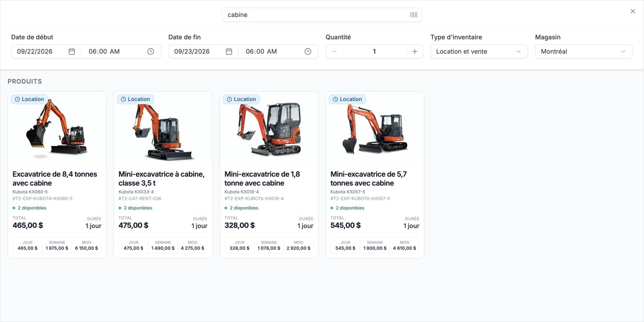The image size is (644, 322).
Task: Click the 1 078,00 $ weekly rate
Action: point(269,248)
